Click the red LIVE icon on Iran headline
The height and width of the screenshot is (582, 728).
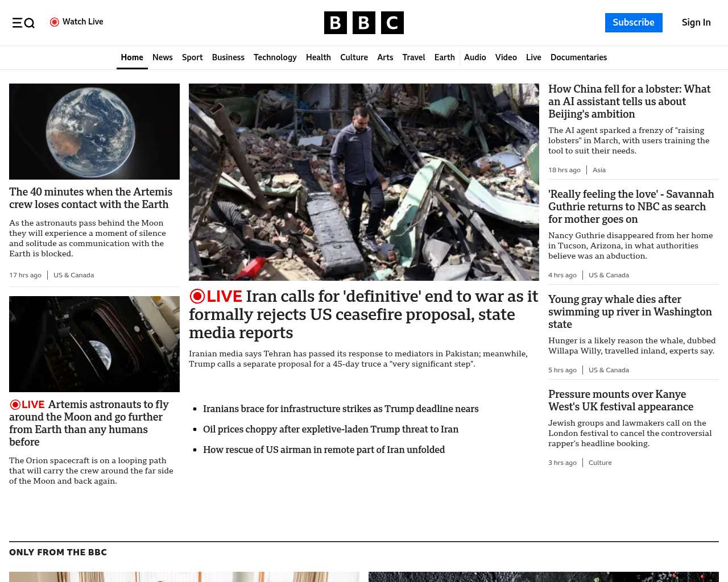point(197,296)
